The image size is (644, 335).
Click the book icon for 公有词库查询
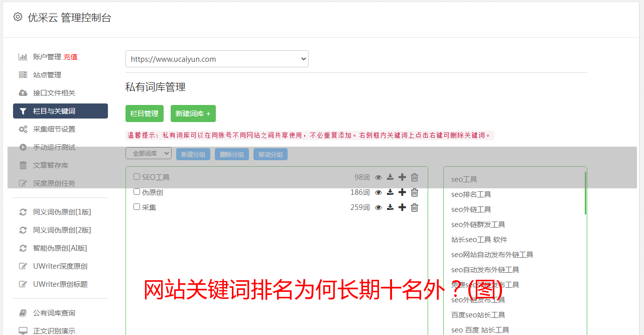point(23,313)
